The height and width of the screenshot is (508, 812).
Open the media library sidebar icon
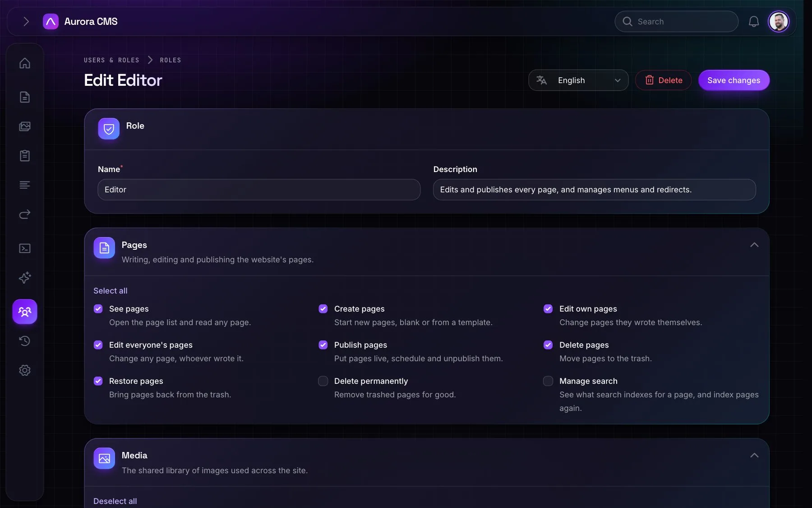[x=25, y=126]
